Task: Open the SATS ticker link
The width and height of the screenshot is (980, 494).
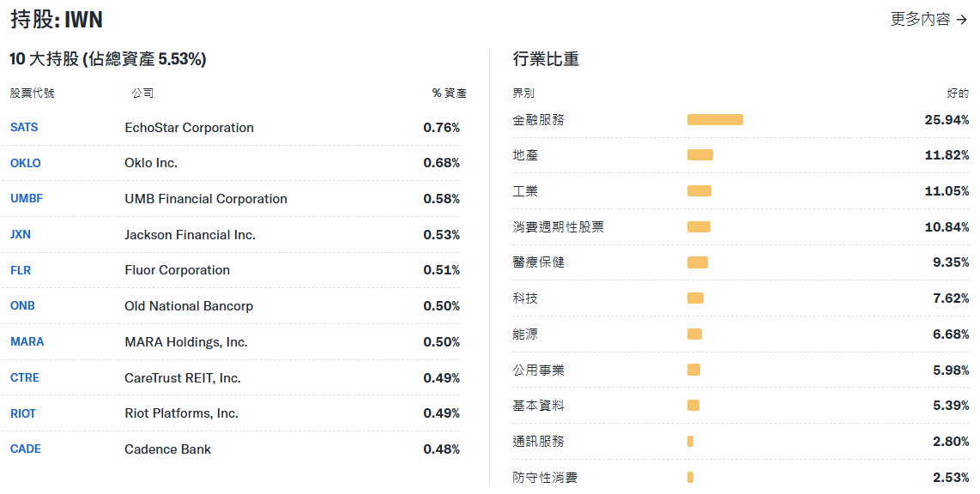Action: click(24, 128)
